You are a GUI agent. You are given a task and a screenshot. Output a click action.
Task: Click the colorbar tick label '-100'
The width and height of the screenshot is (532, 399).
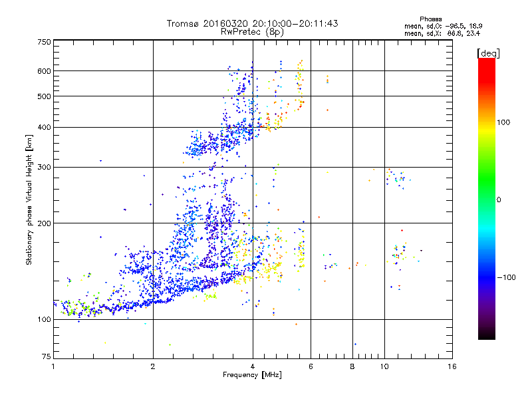pos(506,277)
